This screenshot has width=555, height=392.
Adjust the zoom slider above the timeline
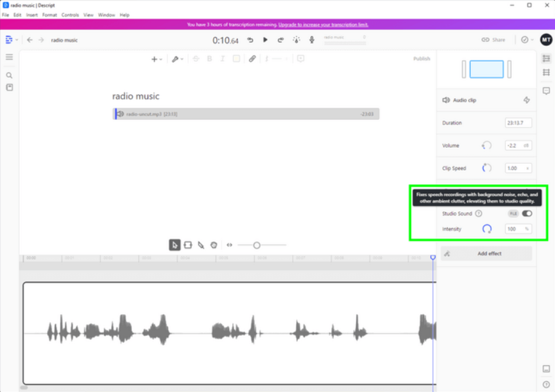257,245
